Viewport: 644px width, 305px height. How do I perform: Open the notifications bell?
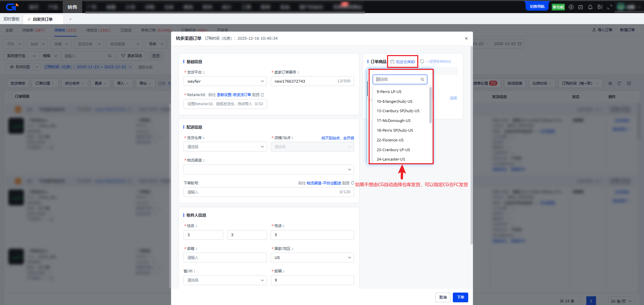590,7
